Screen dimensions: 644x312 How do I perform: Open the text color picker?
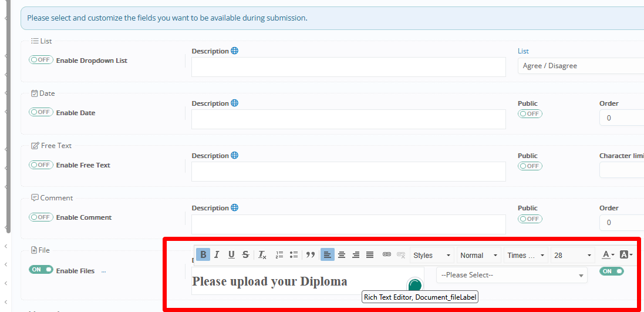608,255
